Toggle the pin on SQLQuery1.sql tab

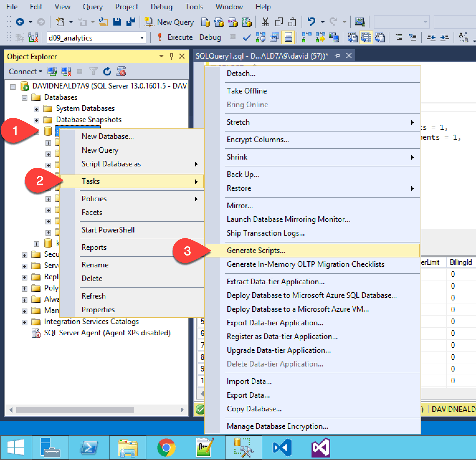(337, 56)
